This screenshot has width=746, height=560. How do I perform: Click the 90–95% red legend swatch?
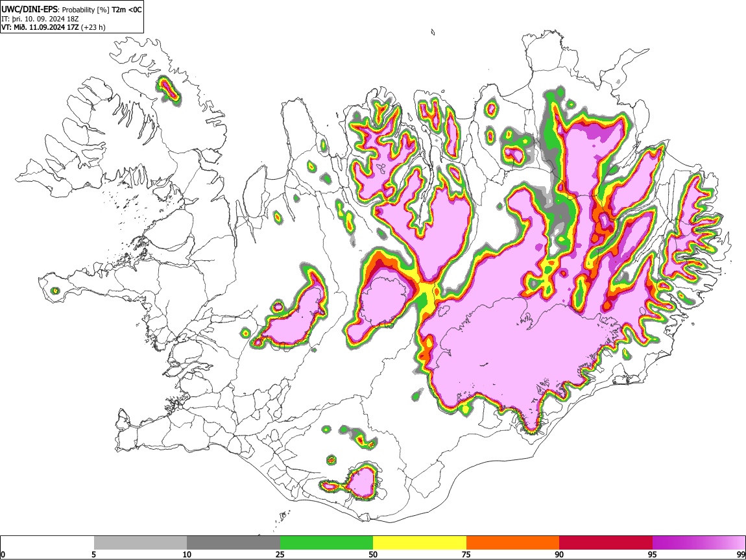point(606,542)
